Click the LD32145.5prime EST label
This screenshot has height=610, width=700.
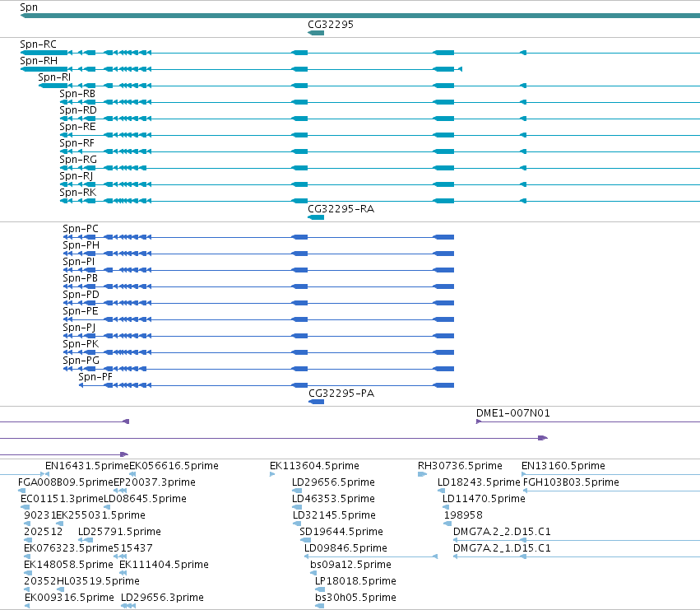tap(334, 515)
